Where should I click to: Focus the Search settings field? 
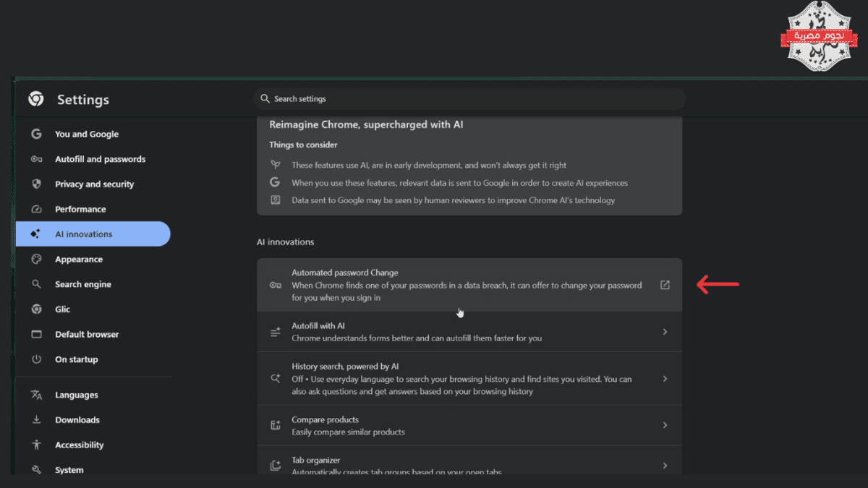click(469, 99)
